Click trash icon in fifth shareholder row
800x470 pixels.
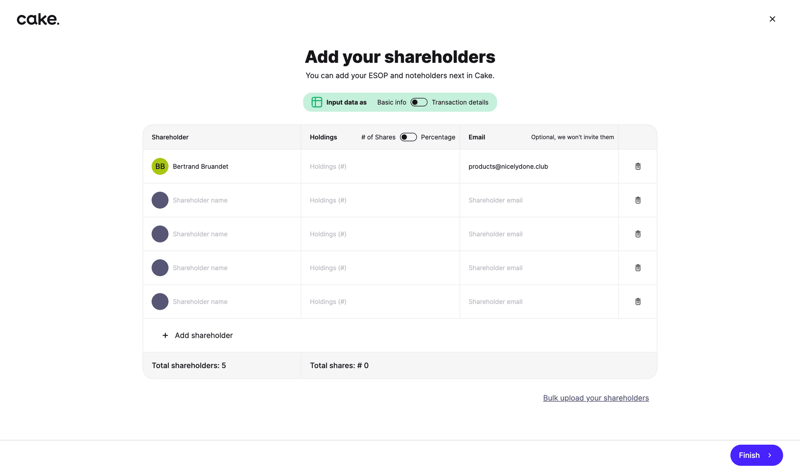pyautogui.click(x=638, y=302)
